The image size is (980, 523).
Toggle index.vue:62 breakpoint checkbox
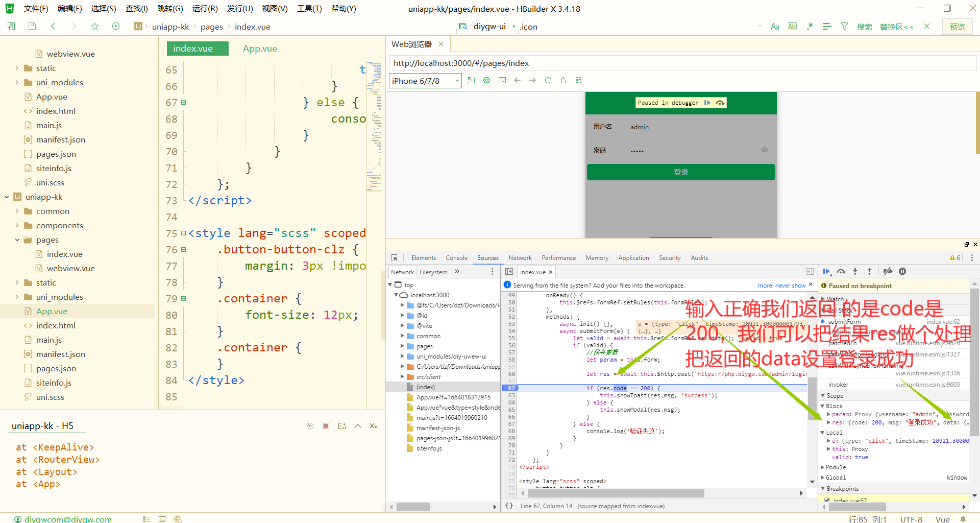click(x=827, y=500)
